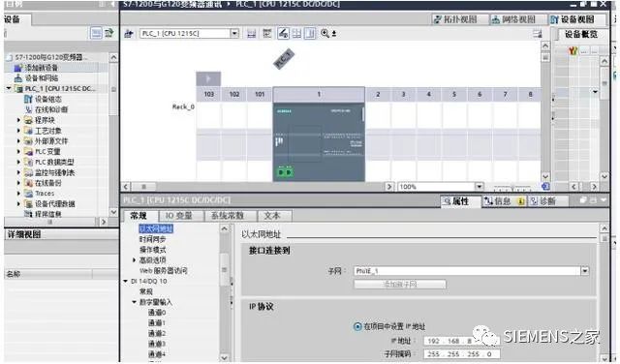
Task: Select 通道0 in properties tree
Action: pyautogui.click(x=157, y=313)
